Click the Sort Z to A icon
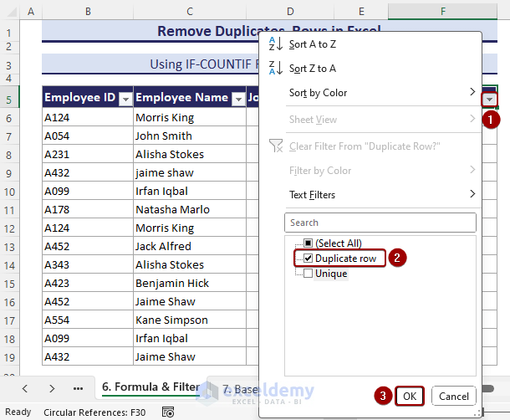The width and height of the screenshot is (510, 420). click(275, 68)
